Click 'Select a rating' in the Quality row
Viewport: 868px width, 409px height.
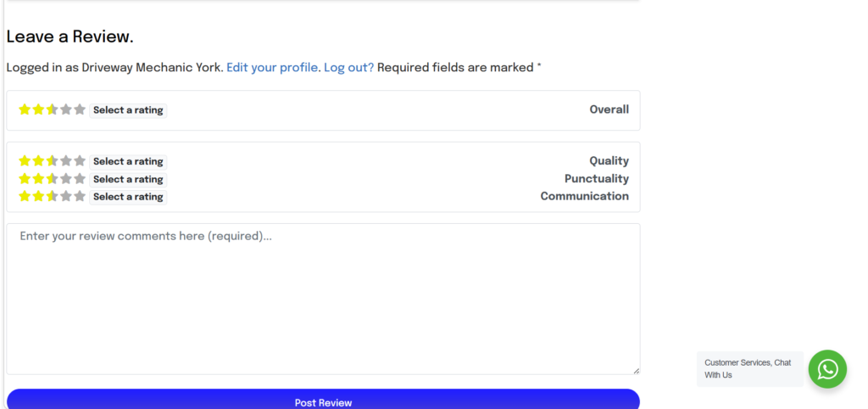coord(128,162)
